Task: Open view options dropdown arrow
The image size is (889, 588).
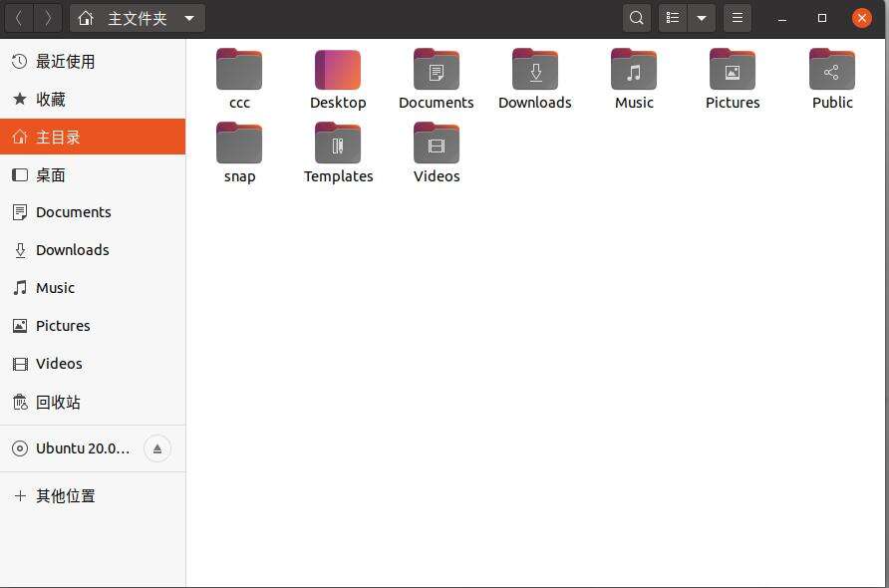Action: tap(702, 18)
